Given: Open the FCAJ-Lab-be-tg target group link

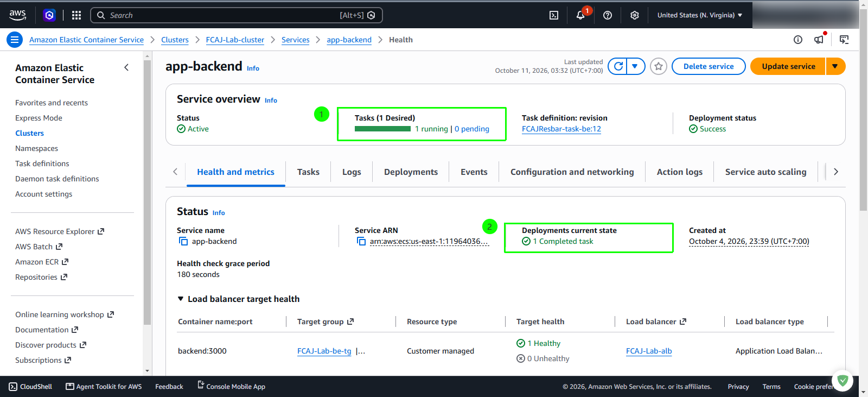Looking at the screenshot, I should 324,351.
